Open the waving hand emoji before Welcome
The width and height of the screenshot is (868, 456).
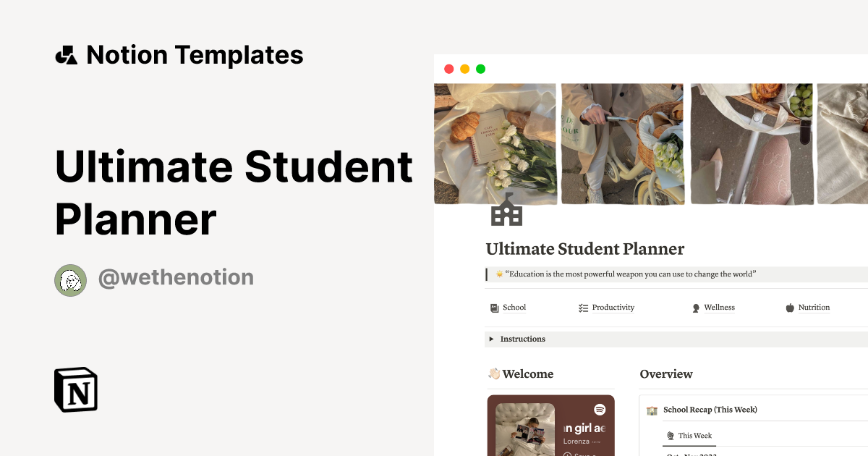point(494,373)
